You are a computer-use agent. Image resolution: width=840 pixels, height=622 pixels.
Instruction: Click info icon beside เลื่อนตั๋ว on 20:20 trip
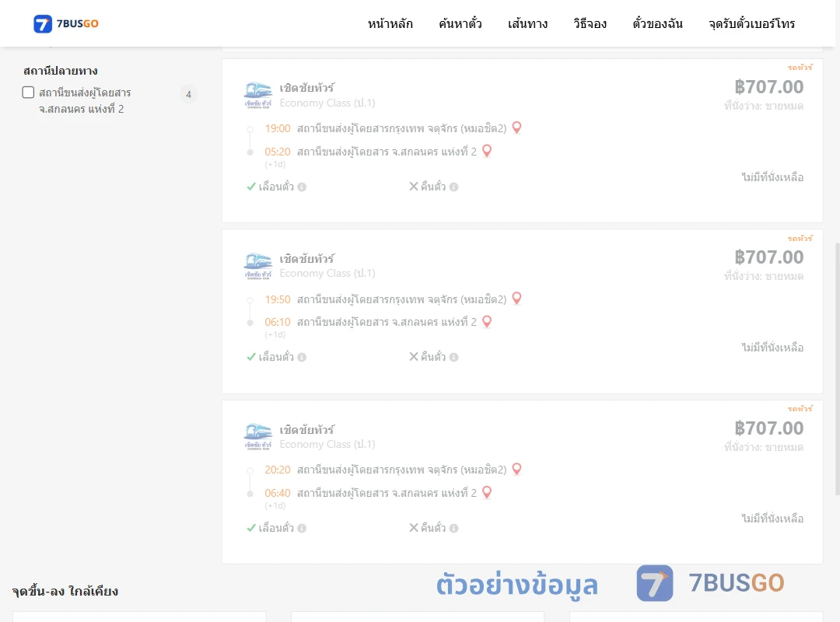(x=302, y=528)
